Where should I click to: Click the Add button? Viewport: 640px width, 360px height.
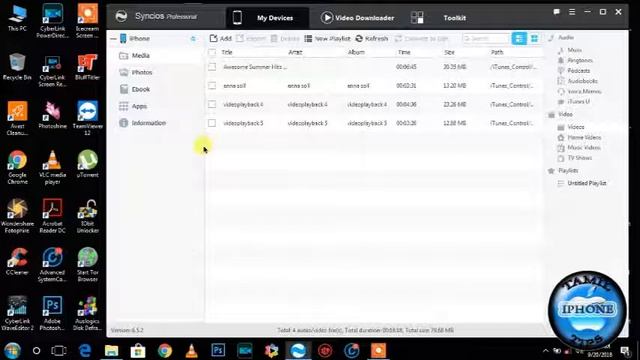[x=220, y=38]
